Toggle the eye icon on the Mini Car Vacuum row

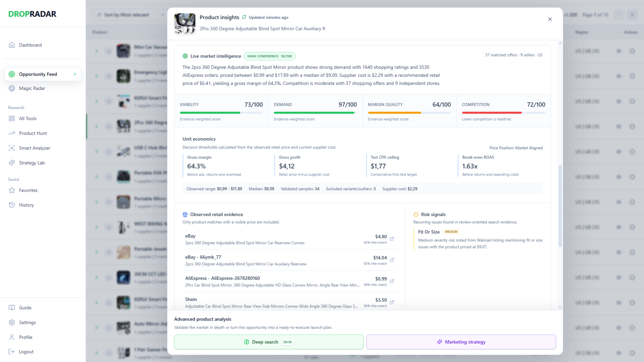click(x=619, y=51)
